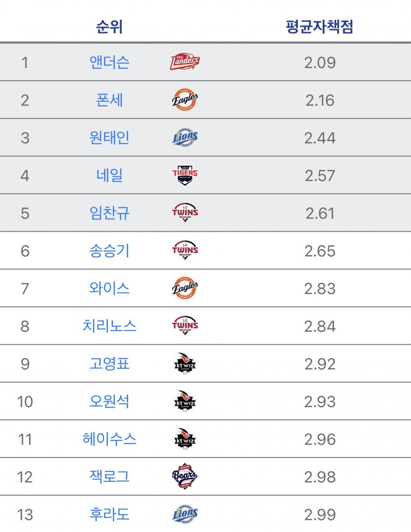Sort by 평균자책점 column header
411x532 pixels.
320,27
